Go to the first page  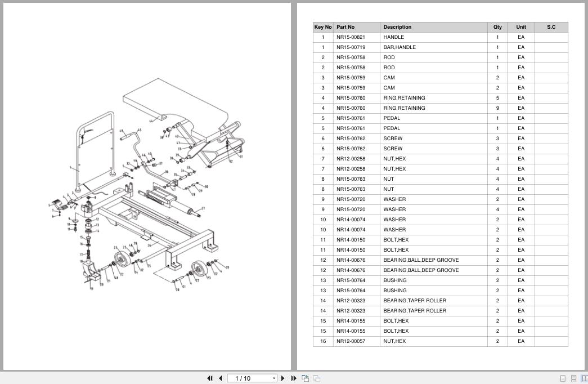pyautogui.click(x=210, y=378)
